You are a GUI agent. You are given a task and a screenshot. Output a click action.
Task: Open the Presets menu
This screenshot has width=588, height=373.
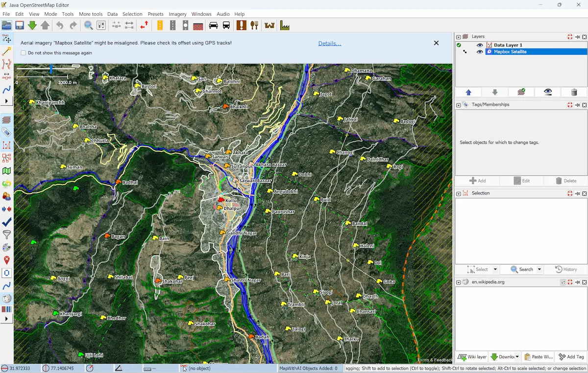pyautogui.click(x=155, y=14)
